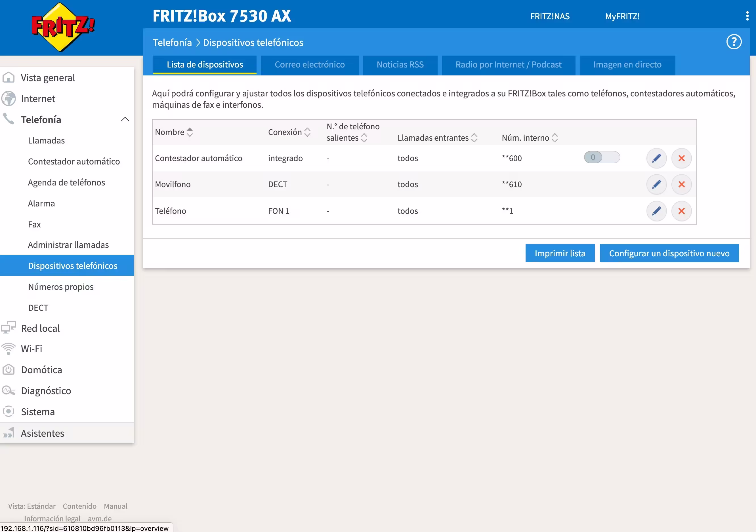Image resolution: width=756 pixels, height=532 pixels.
Task: Open MyFRITZ! link
Action: tap(622, 16)
